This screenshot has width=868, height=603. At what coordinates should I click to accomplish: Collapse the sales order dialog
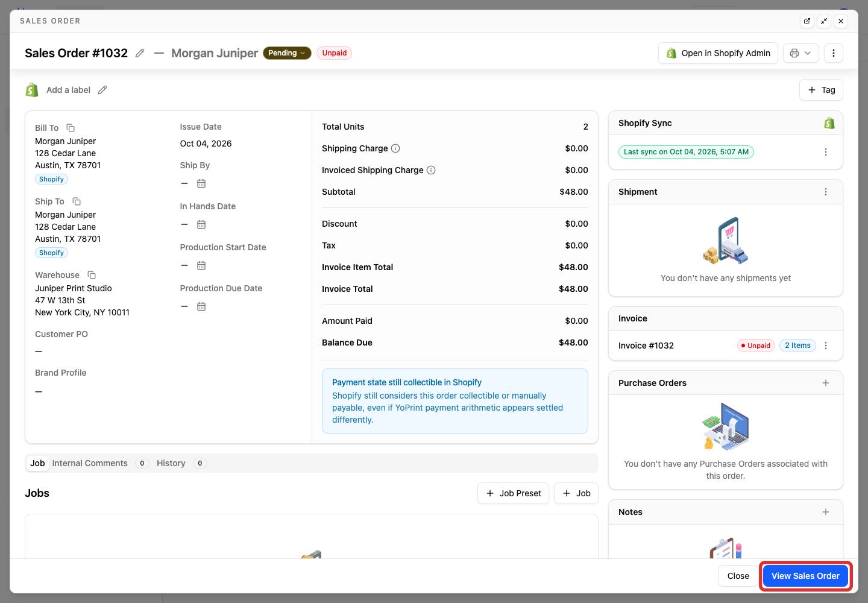824,21
